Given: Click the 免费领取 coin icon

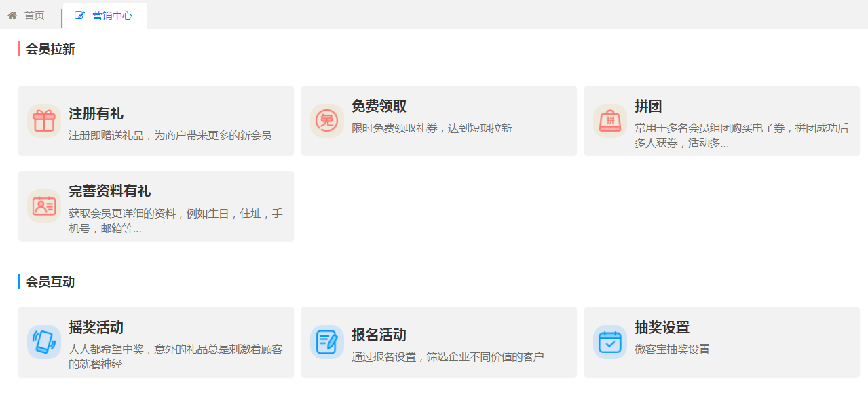Looking at the screenshot, I should tap(326, 120).
